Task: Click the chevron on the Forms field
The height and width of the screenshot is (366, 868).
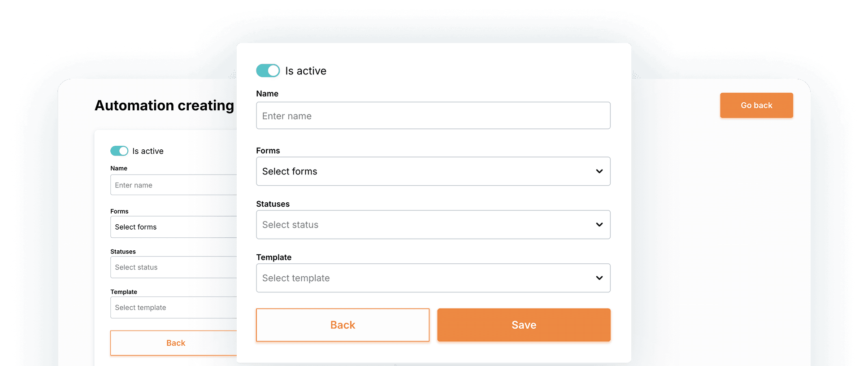Action: pyautogui.click(x=599, y=171)
